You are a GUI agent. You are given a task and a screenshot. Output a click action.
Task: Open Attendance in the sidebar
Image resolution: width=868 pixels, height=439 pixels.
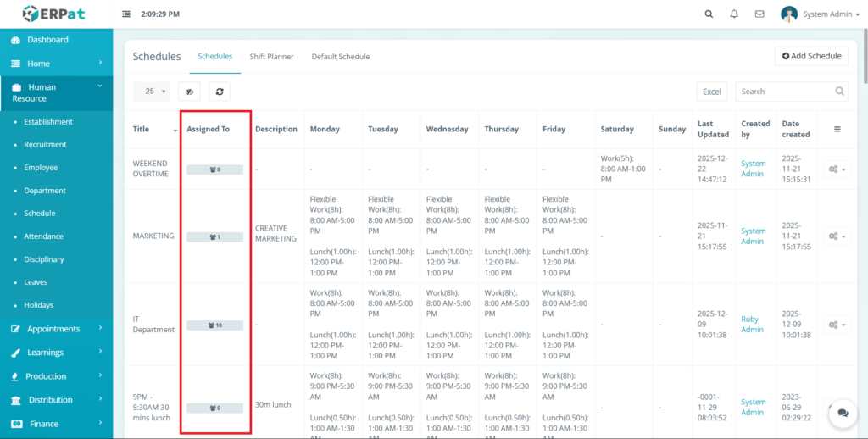(x=42, y=236)
